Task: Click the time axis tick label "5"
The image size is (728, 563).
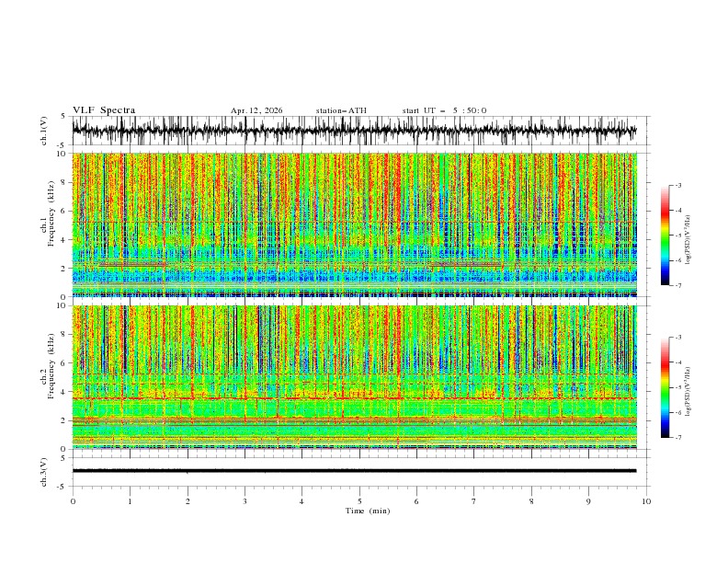Action: (359, 501)
